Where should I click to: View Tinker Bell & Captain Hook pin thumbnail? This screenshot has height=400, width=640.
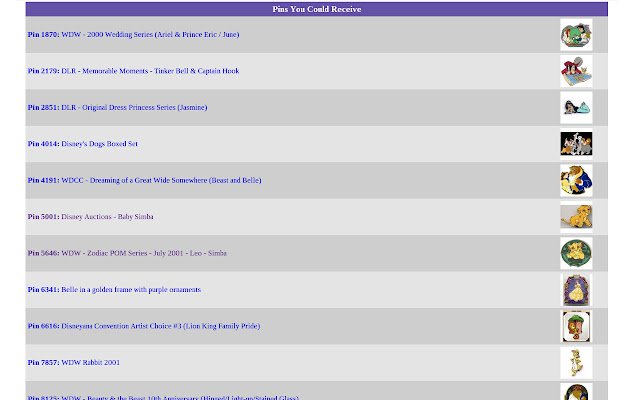point(576,71)
